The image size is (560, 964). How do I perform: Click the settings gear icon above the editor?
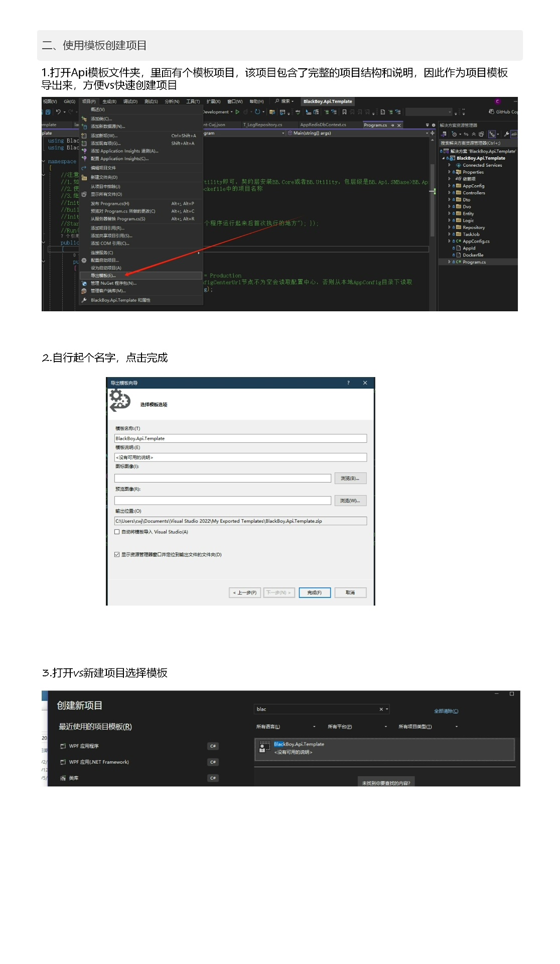434,125
